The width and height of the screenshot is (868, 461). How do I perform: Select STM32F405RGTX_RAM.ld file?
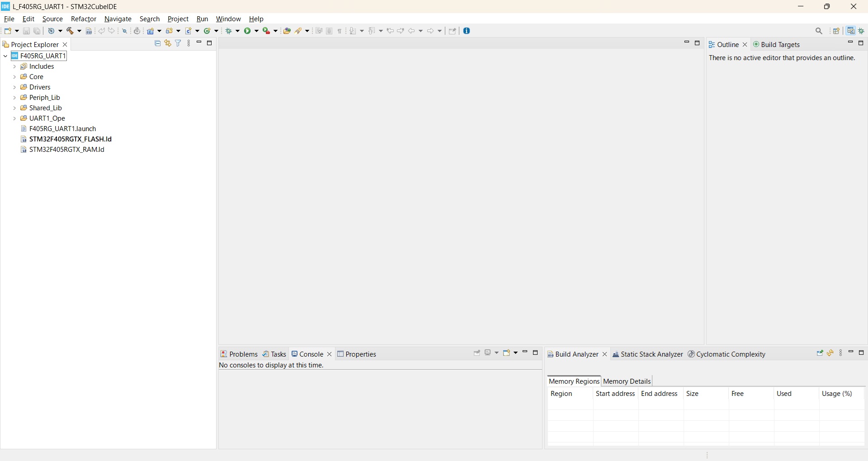63,150
